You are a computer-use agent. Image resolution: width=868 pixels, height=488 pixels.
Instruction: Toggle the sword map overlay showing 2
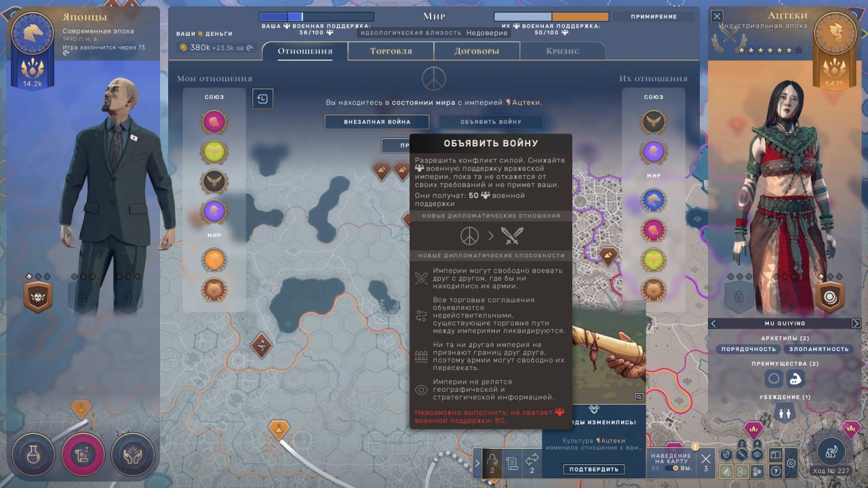(x=741, y=455)
